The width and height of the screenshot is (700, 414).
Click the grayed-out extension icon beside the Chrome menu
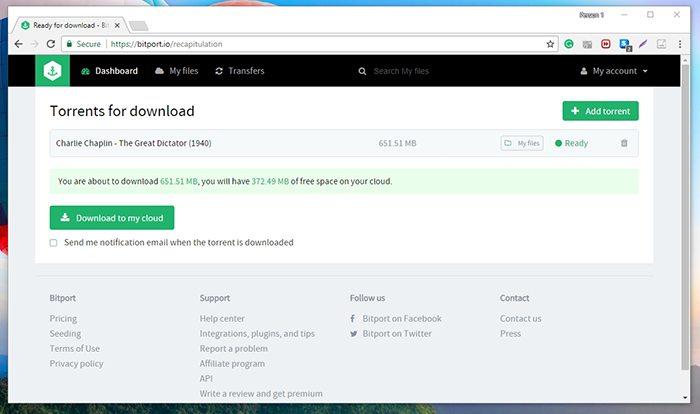tap(661, 44)
